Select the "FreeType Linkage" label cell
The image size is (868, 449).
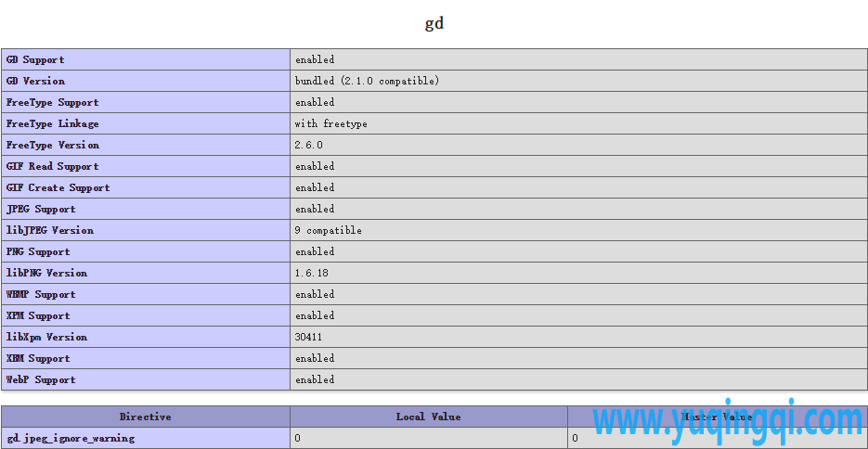click(146, 124)
